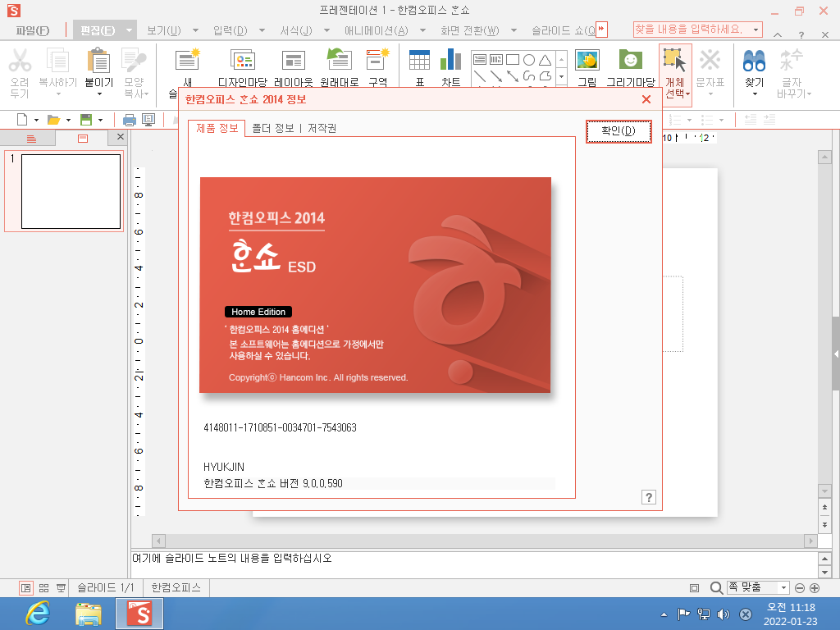The width and height of the screenshot is (840, 630).
Task: Start slide show from status bar icon
Action: (61, 588)
